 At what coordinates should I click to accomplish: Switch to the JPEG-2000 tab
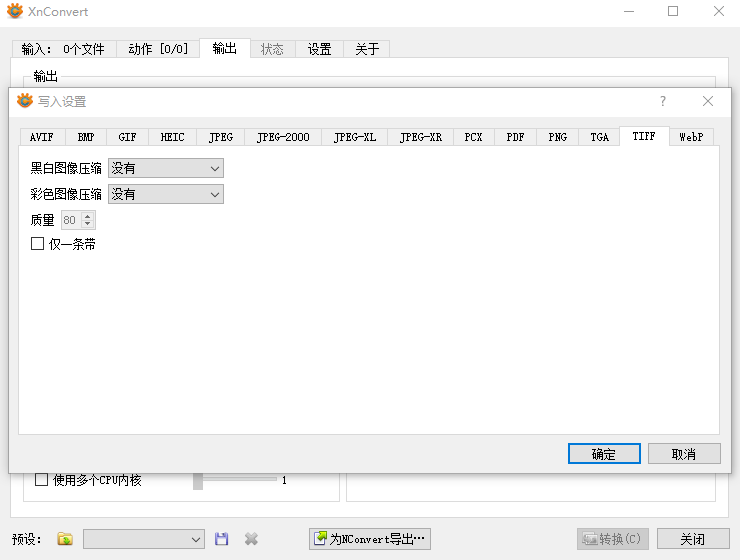(283, 137)
